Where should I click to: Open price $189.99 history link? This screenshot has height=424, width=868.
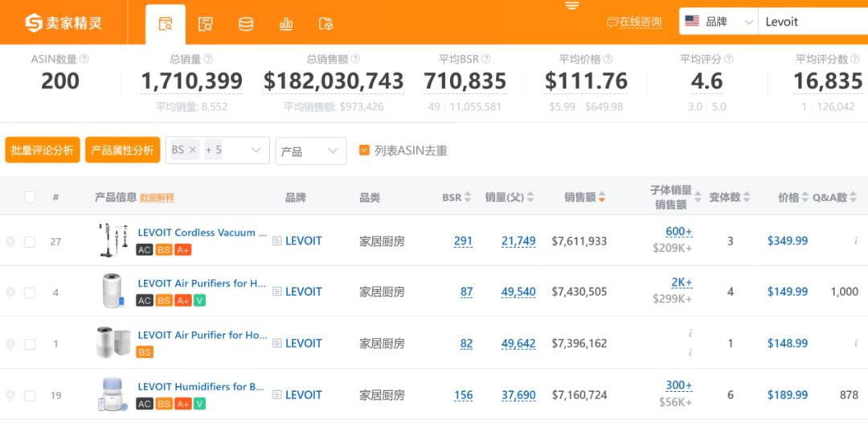pos(787,395)
